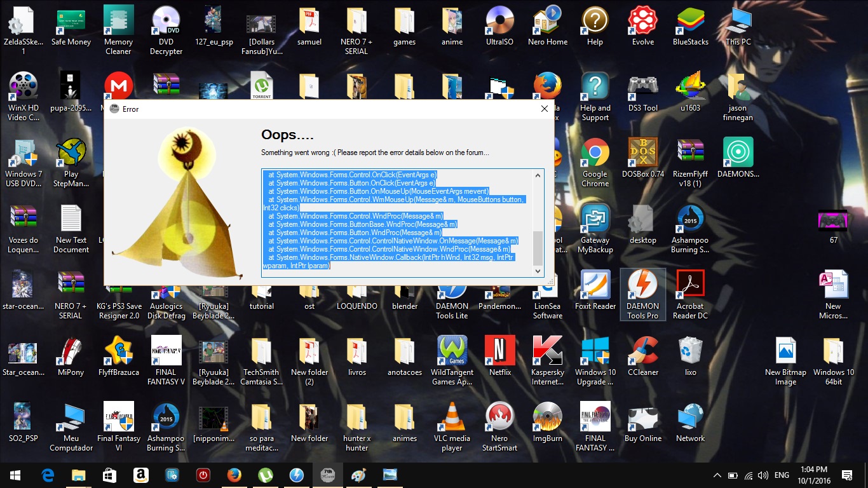
Task: Click the error textbox vertical scrollbar thumb
Action: pyautogui.click(x=538, y=248)
